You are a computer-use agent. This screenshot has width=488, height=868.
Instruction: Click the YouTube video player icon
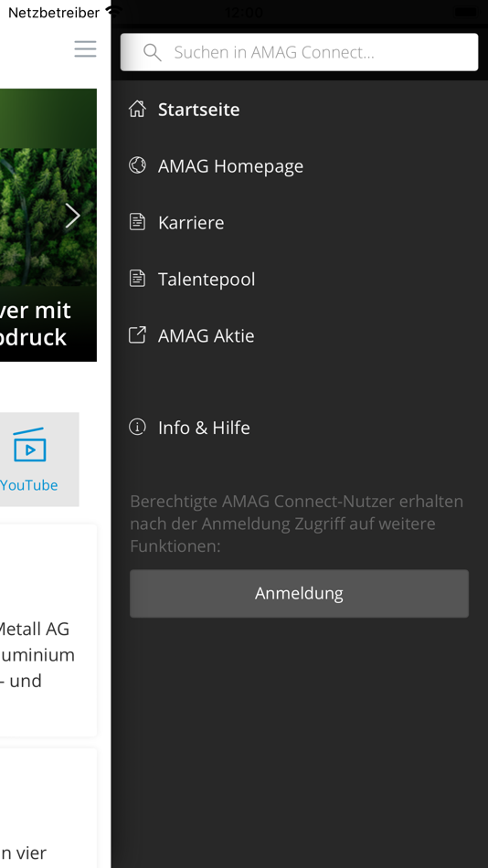29,445
